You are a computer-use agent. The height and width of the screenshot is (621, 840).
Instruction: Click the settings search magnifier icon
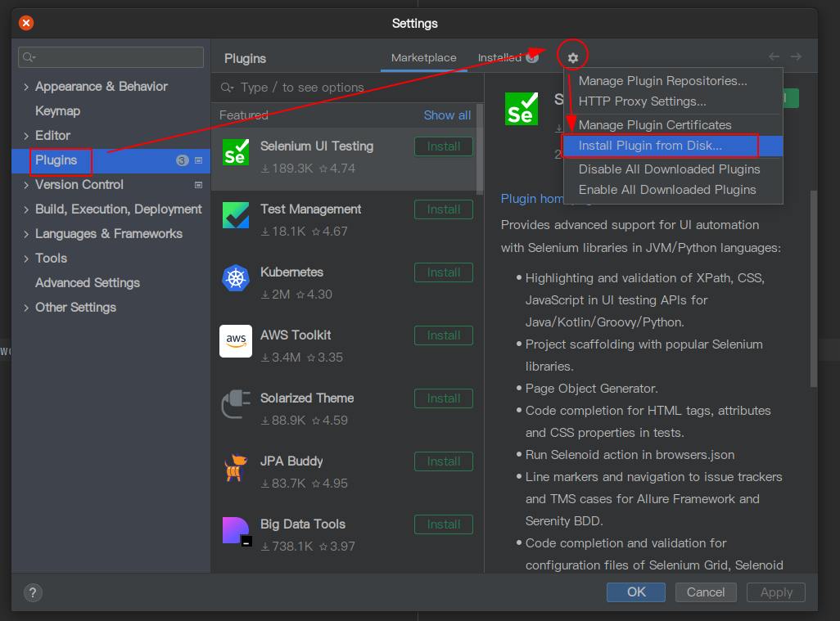(29, 57)
